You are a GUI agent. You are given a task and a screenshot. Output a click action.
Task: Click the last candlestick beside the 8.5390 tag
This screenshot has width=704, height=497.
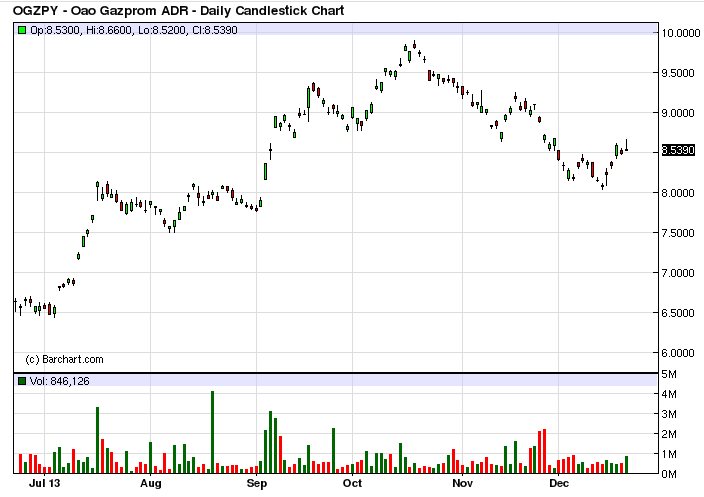point(626,145)
